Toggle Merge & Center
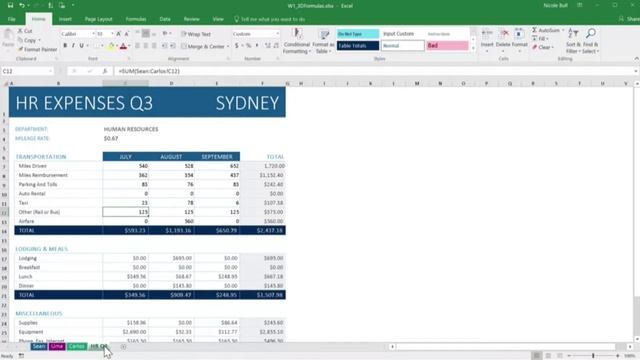The width and height of the screenshot is (640, 360). click(x=204, y=47)
